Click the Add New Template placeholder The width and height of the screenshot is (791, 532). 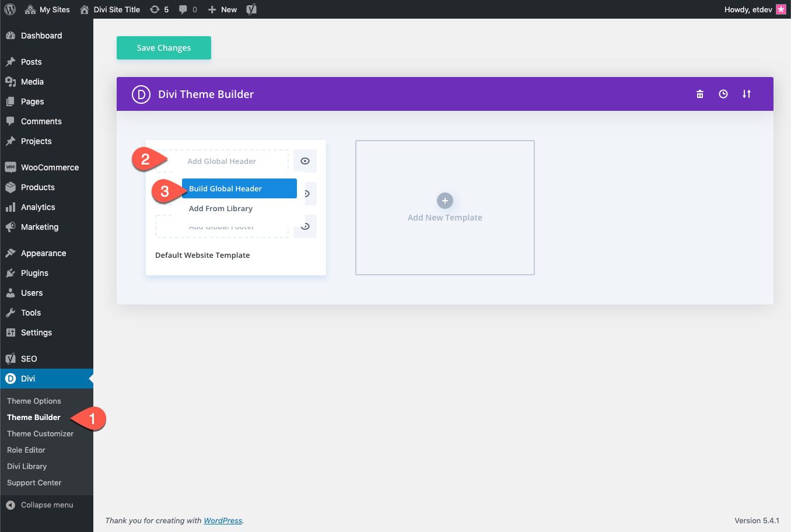444,207
